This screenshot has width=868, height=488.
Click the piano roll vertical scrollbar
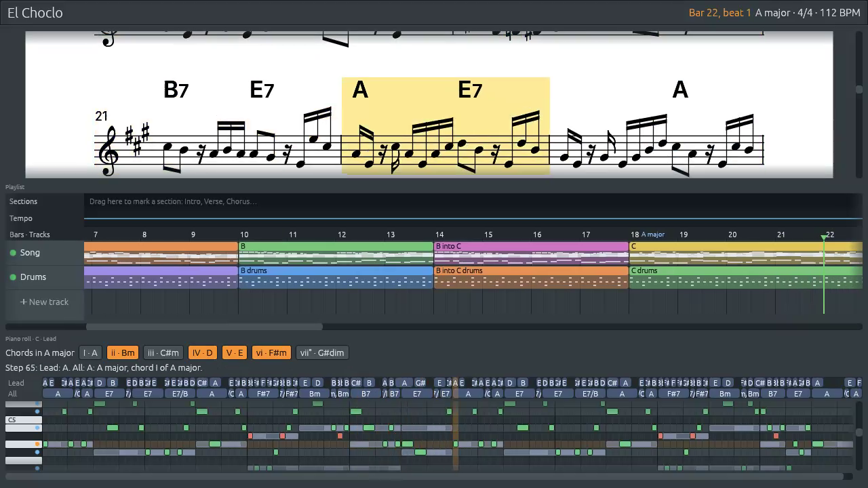(859, 432)
